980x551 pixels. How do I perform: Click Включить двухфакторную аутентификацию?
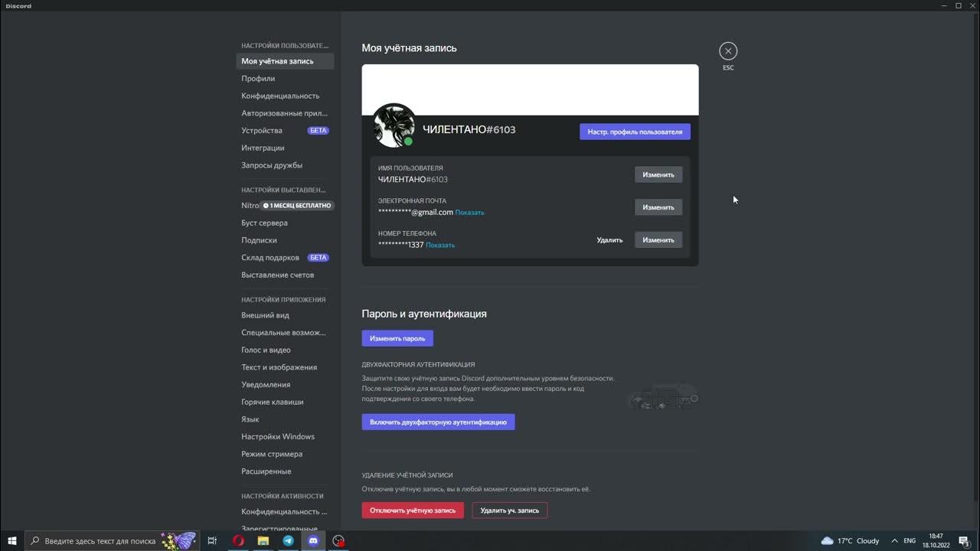pyautogui.click(x=438, y=422)
